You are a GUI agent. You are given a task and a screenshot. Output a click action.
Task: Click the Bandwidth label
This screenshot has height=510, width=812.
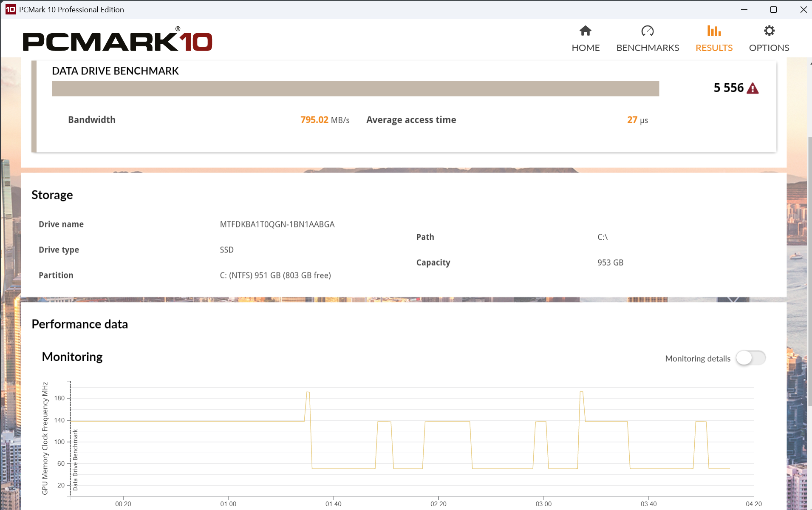pos(92,120)
